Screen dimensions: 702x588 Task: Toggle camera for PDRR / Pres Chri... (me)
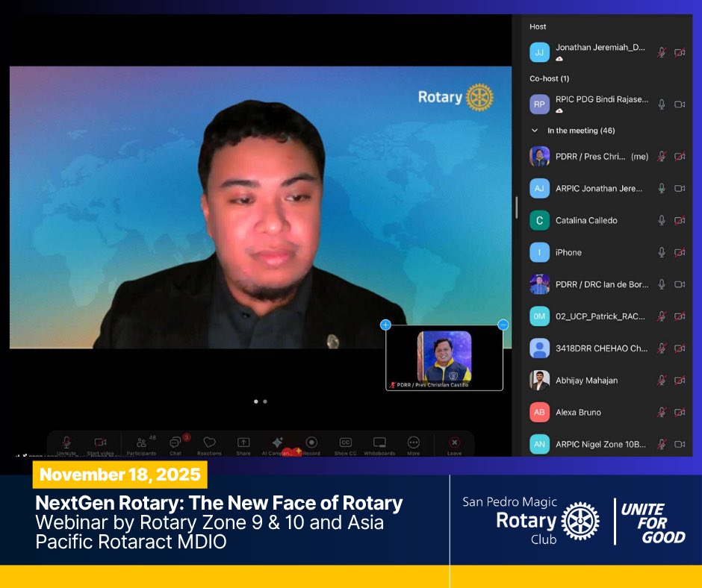(680, 156)
